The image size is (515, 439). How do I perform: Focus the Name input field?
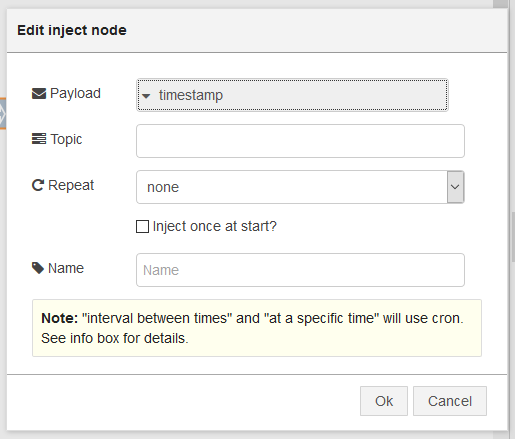tap(300, 270)
